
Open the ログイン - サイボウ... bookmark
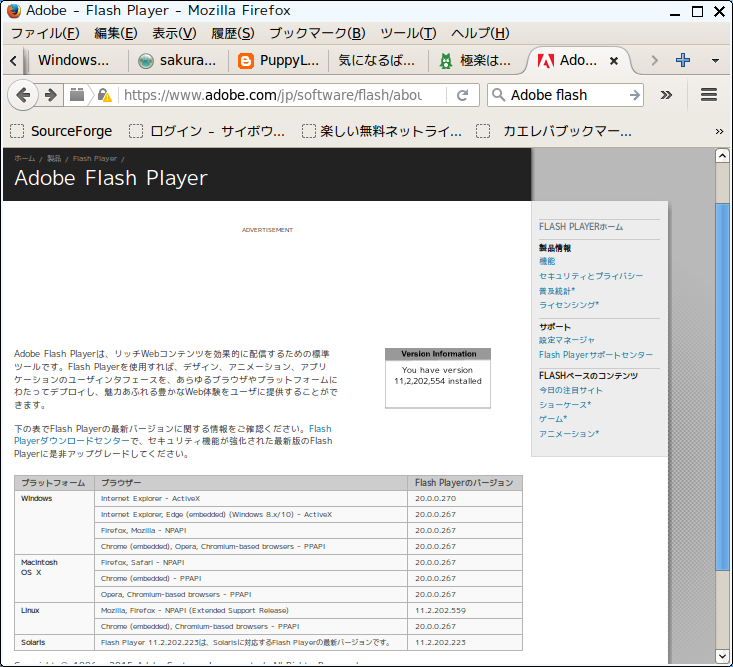[207, 131]
